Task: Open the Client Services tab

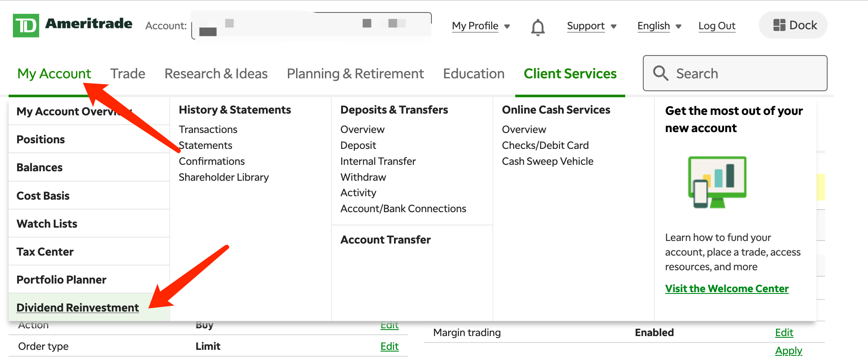Action: pos(570,74)
